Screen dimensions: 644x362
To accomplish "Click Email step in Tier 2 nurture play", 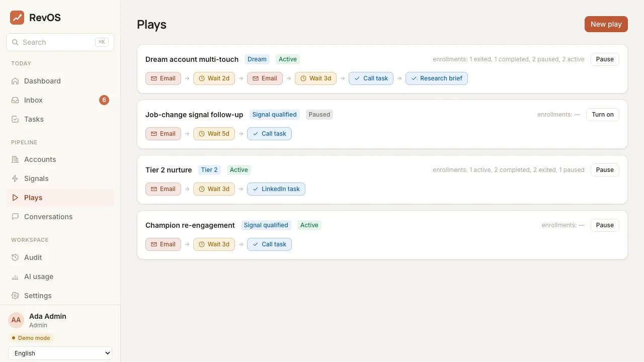I will click(163, 189).
